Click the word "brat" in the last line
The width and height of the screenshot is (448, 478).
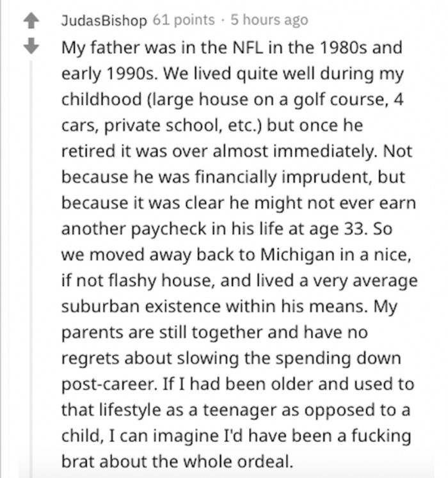[x=78, y=461]
